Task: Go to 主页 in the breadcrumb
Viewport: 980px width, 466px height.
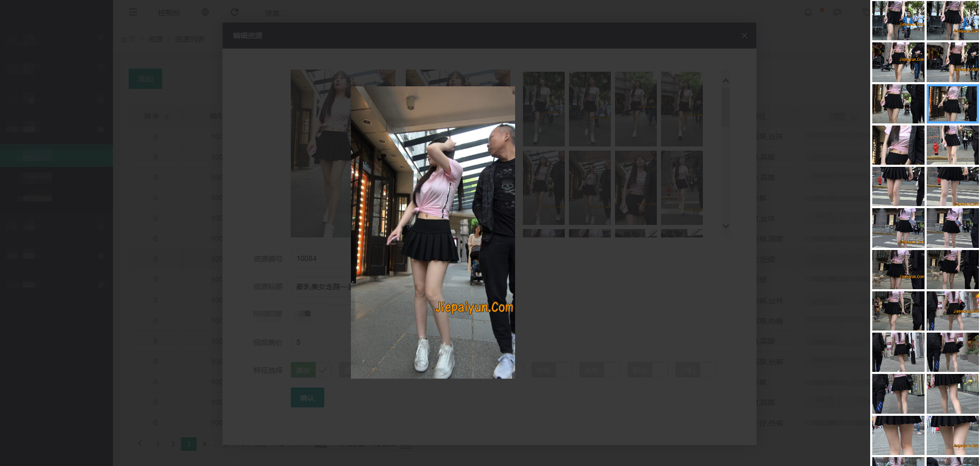Action: 128,39
